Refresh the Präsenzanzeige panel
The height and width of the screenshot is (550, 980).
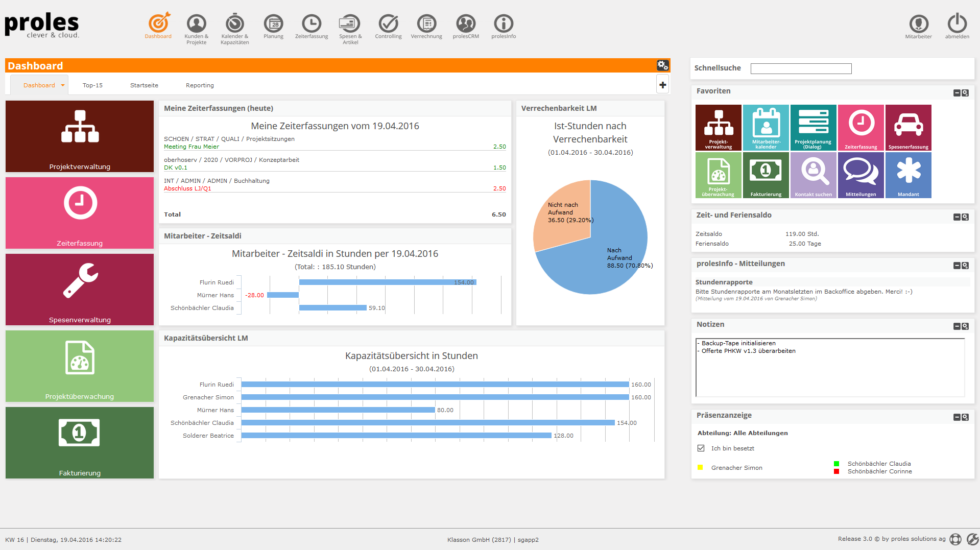[965, 417]
